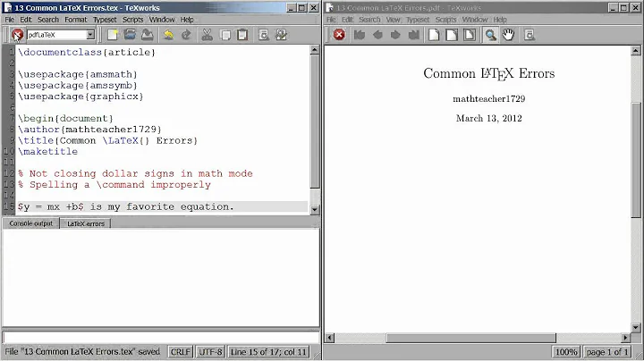644x361 pixels.
Task: Click the console input field
Action: (159, 338)
